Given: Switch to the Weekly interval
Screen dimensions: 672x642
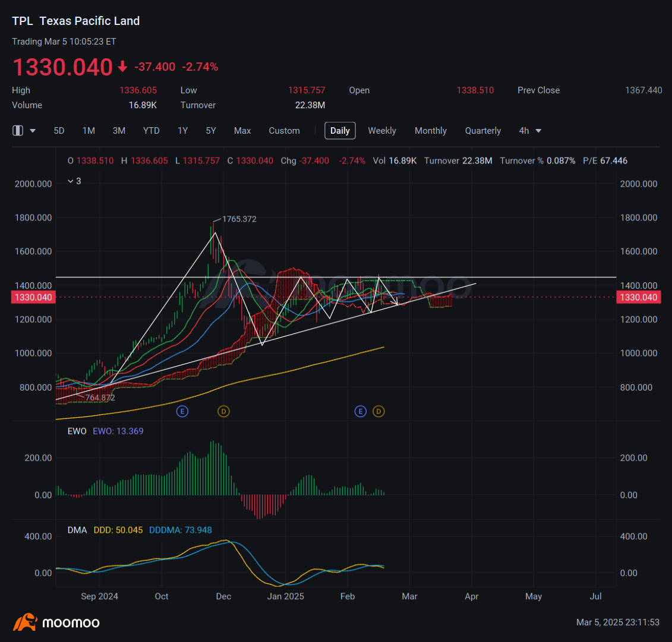Looking at the screenshot, I should (x=382, y=131).
